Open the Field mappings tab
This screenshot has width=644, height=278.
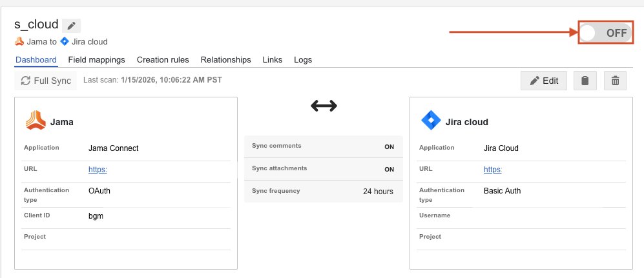pyautogui.click(x=96, y=60)
